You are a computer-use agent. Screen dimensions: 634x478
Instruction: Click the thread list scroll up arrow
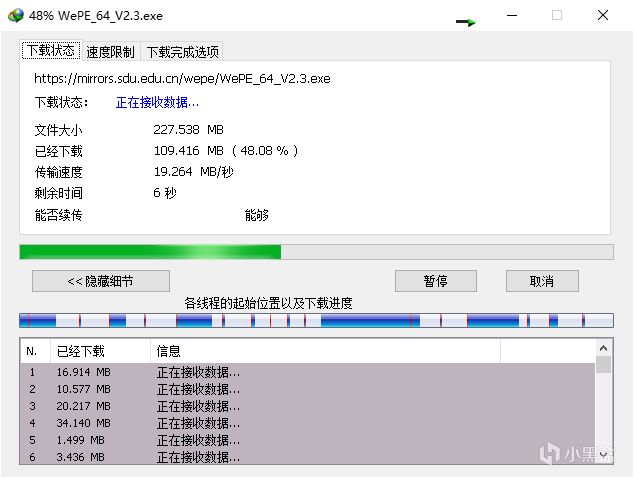[x=604, y=348]
